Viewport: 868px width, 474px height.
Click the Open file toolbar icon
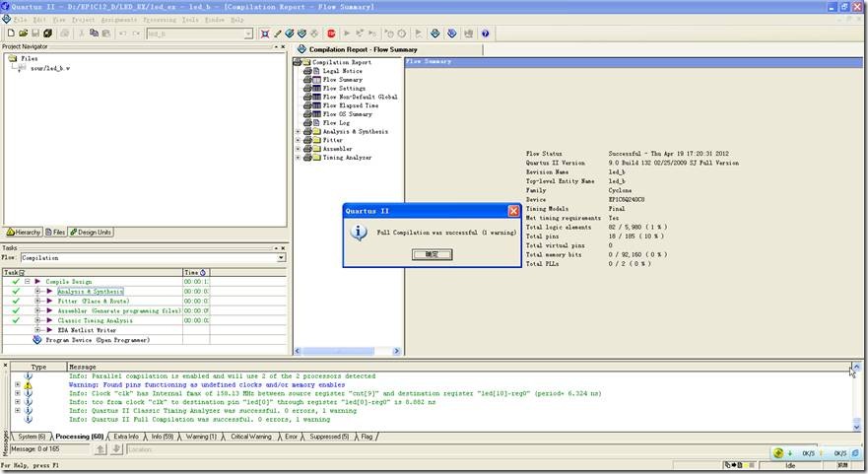pyautogui.click(x=23, y=34)
